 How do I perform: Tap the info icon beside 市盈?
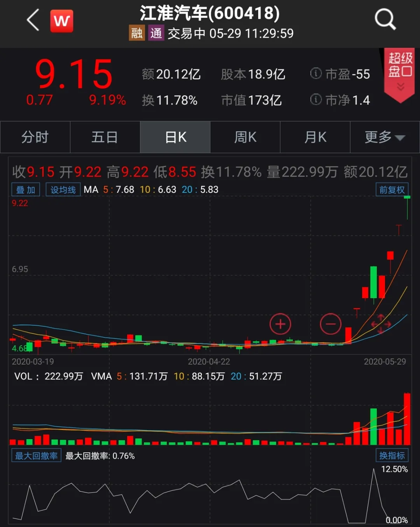pyautogui.click(x=315, y=74)
